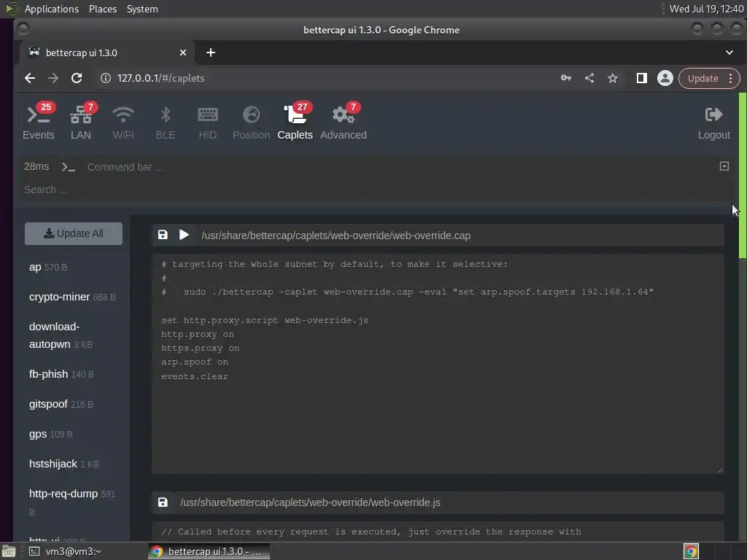
Task: Click the clock showing Wed Jul 19
Action: point(706,9)
